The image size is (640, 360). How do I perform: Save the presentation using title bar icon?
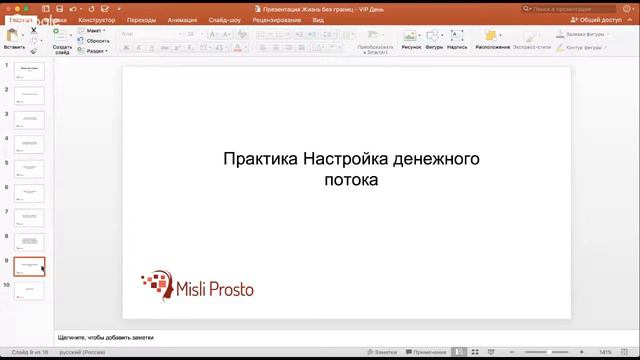tap(60, 9)
